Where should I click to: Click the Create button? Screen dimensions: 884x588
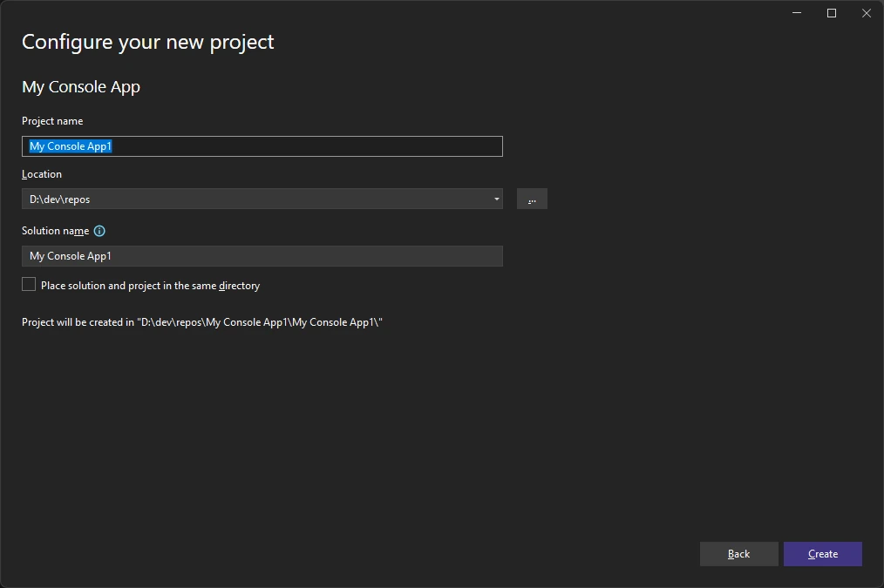[822, 553]
